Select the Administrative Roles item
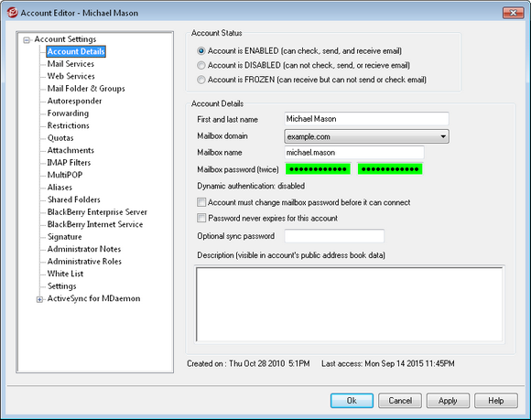The height and width of the screenshot is (420, 531). coord(84,262)
